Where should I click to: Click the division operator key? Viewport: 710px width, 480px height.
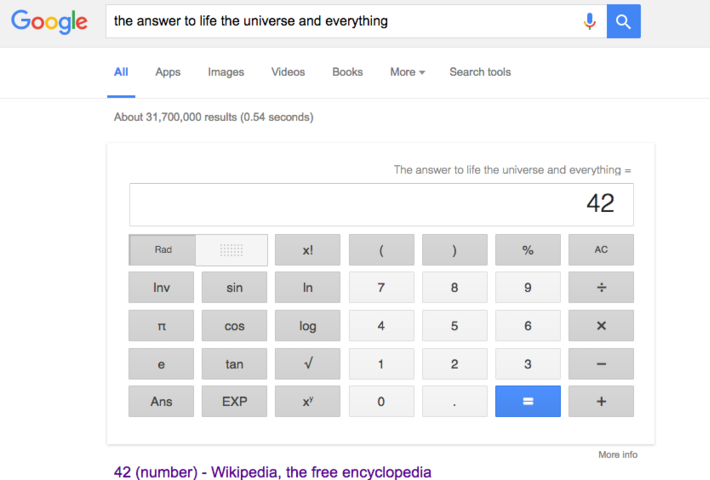tap(601, 288)
